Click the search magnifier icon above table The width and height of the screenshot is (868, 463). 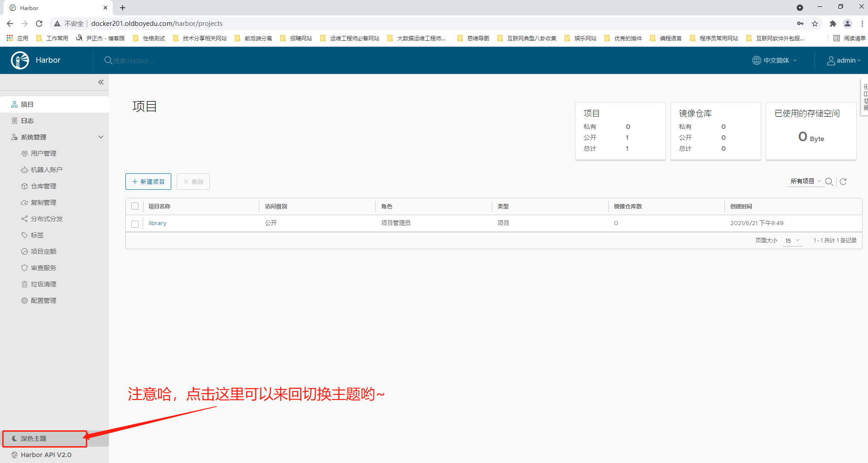[x=829, y=182]
